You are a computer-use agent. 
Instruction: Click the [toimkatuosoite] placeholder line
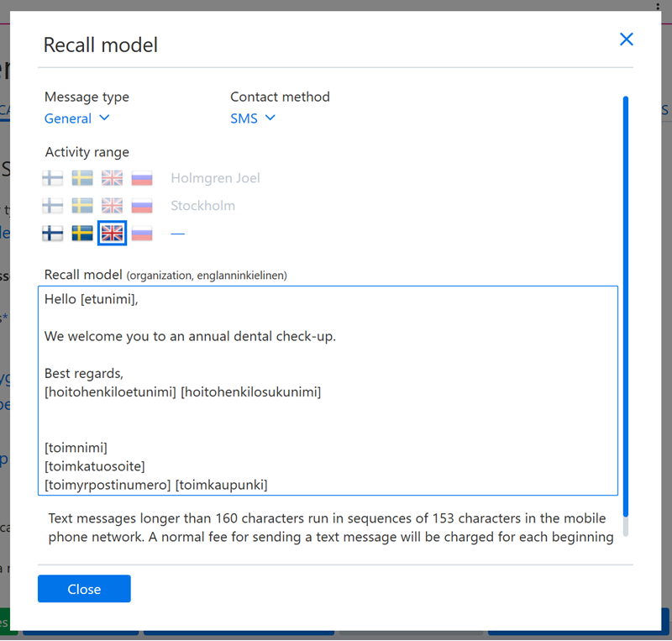pos(95,466)
